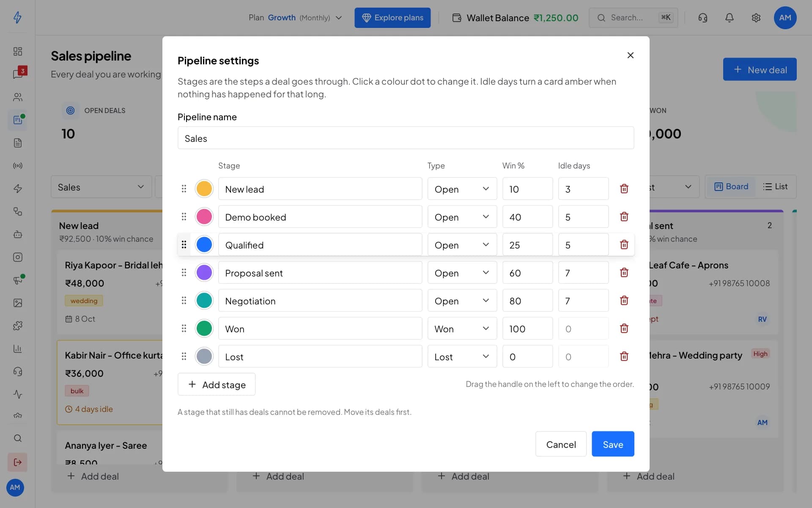Click the Instagram icon in sidebar
Image resolution: width=812 pixels, height=508 pixels.
tap(18, 257)
